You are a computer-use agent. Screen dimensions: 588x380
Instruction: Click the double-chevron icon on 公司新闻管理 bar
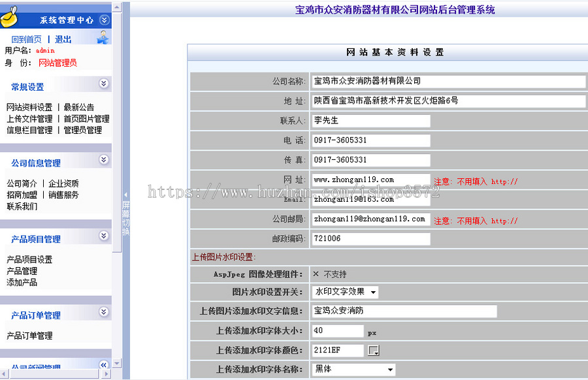click(x=103, y=366)
